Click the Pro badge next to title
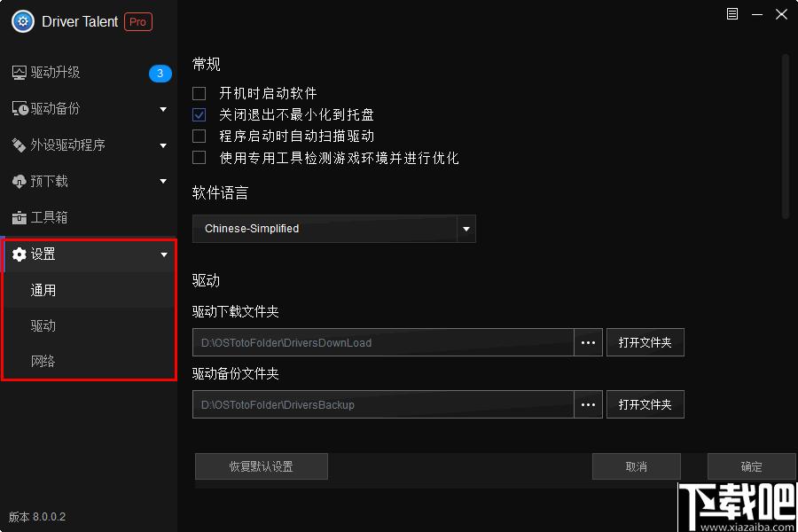 (x=138, y=22)
